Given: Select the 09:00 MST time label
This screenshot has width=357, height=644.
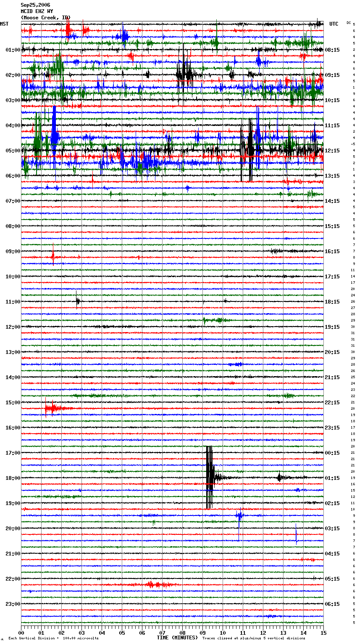Looking at the screenshot, I should click(x=13, y=251).
